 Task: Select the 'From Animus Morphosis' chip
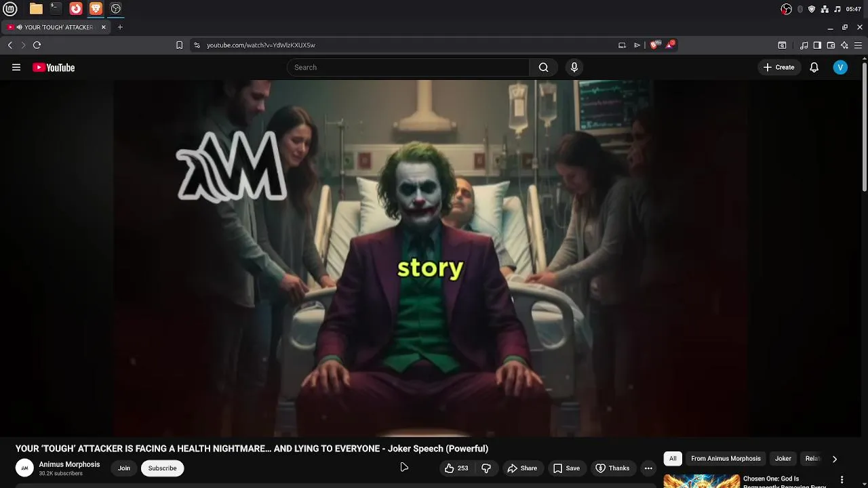[x=726, y=459]
